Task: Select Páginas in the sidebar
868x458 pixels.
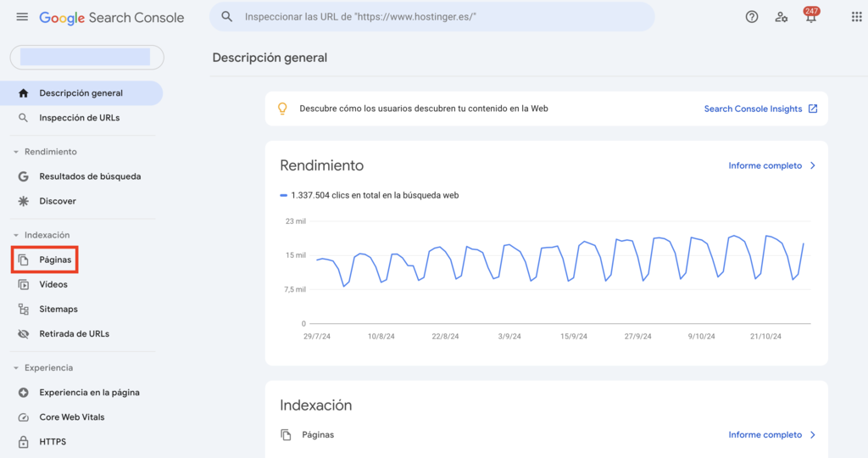Action: 54,260
